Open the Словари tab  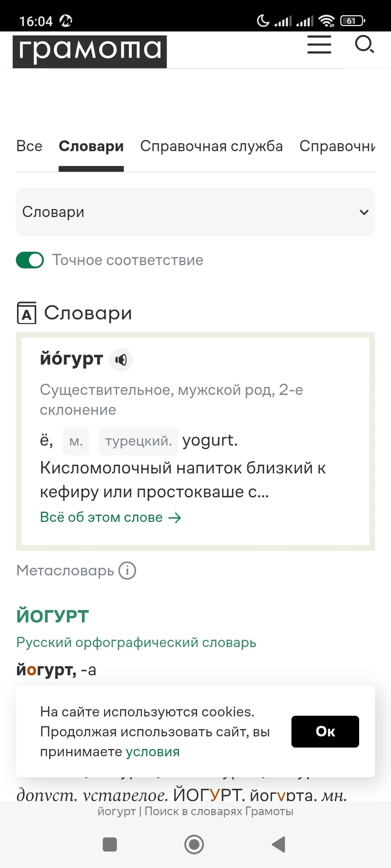pyautogui.click(x=91, y=146)
